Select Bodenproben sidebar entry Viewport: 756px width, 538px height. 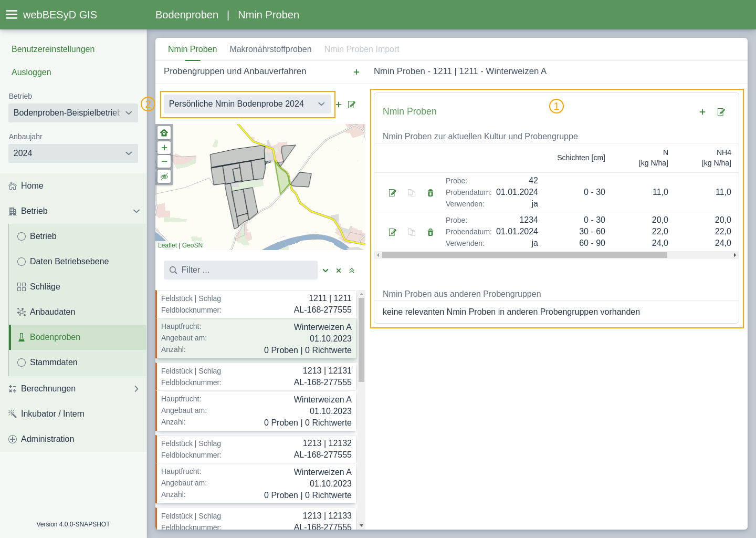coord(78,337)
